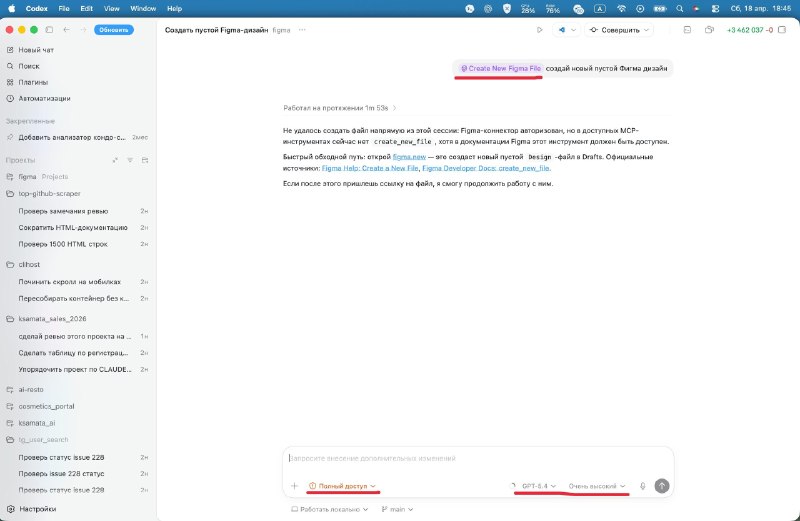
Task: Open the main branch selector
Action: click(x=397, y=509)
